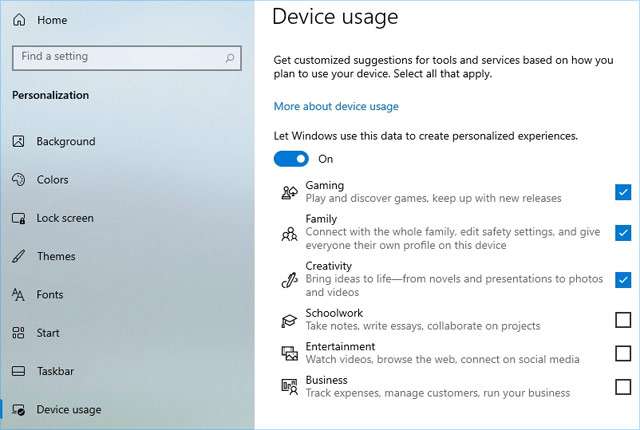This screenshot has height=430, width=640.
Task: Click the Start menu settings icon
Action: pos(18,333)
